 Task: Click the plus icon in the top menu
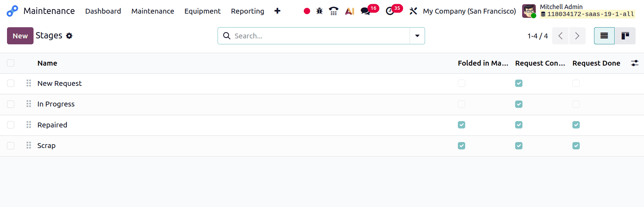pos(277,11)
